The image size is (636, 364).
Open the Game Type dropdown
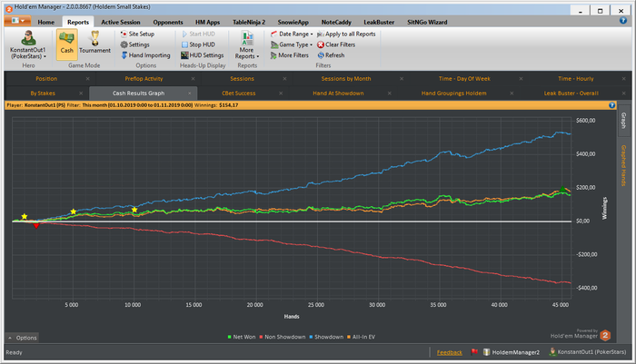(x=294, y=44)
